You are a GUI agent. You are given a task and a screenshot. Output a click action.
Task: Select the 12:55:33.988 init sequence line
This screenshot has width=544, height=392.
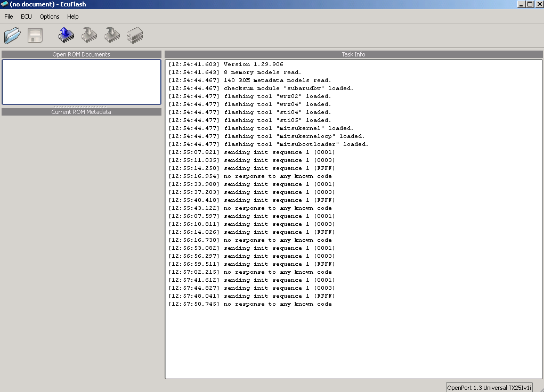click(x=252, y=184)
